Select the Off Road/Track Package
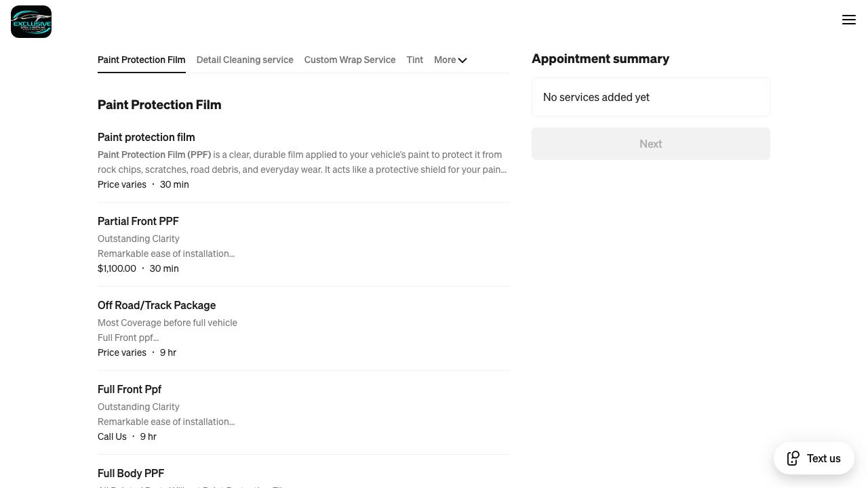868x488 pixels. coord(157,305)
